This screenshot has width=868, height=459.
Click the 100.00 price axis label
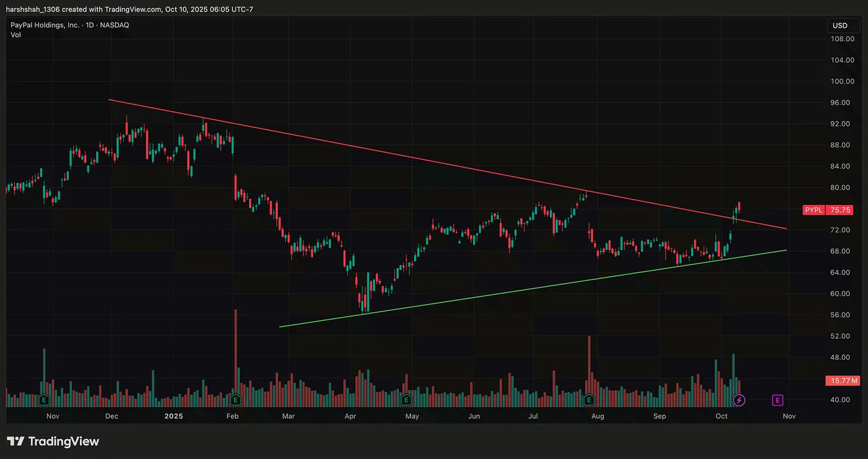point(843,81)
